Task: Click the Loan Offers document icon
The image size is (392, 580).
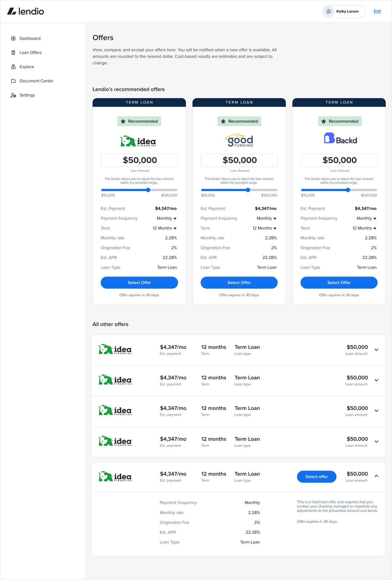Action: pyautogui.click(x=13, y=53)
